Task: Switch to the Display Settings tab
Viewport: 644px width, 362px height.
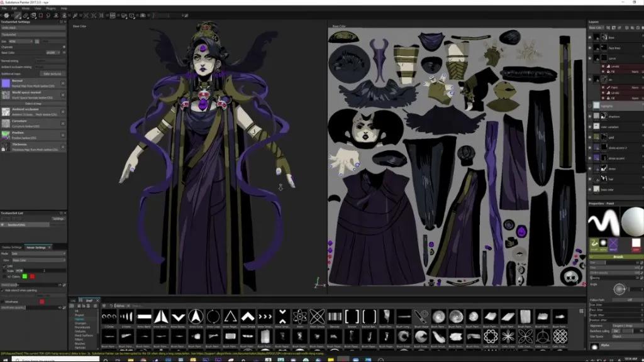Action: (11, 247)
